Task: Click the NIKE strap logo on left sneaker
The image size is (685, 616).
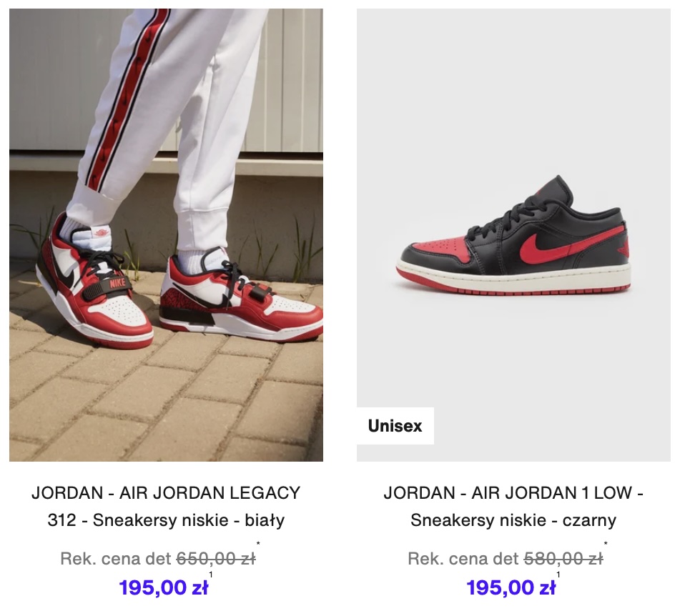Action: (x=117, y=283)
